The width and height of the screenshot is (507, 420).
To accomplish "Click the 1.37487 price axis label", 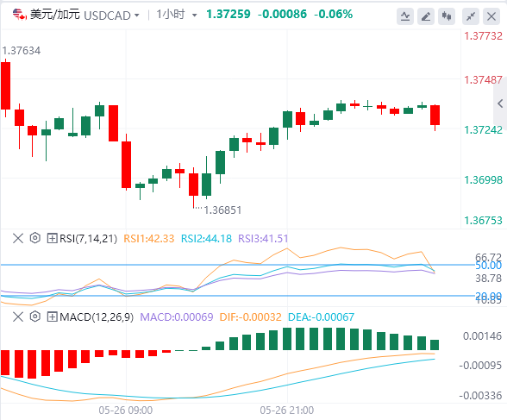I will (x=483, y=80).
